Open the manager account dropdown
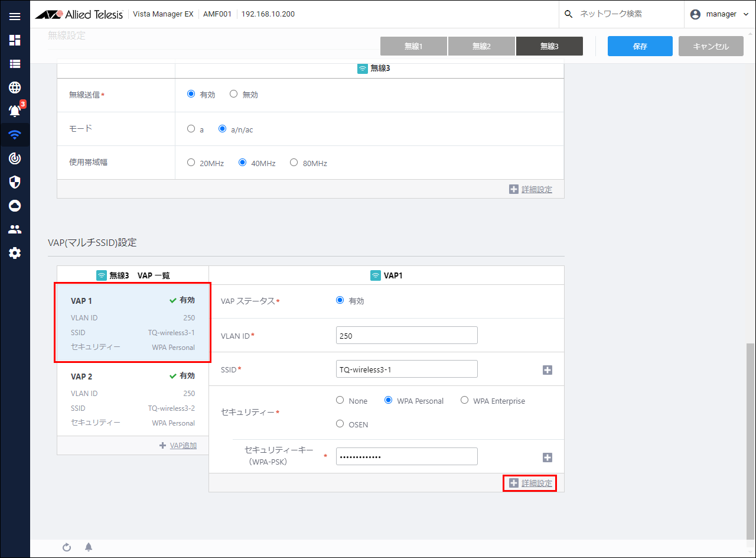The width and height of the screenshot is (756, 558). tap(720, 14)
